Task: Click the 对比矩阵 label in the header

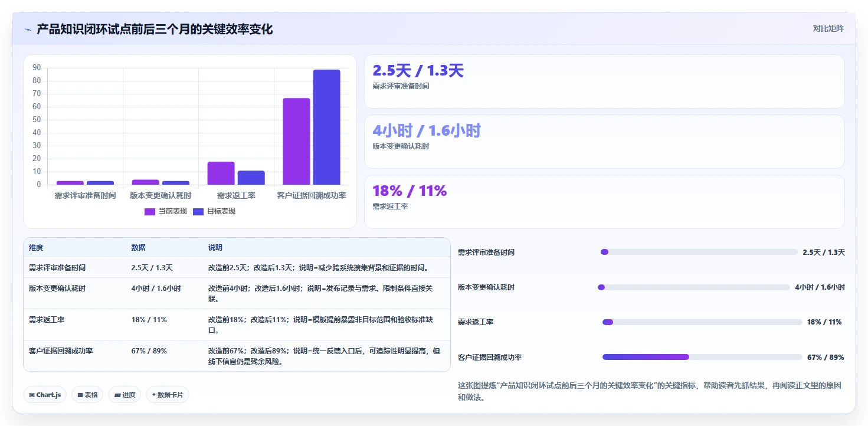Action: pyautogui.click(x=828, y=28)
